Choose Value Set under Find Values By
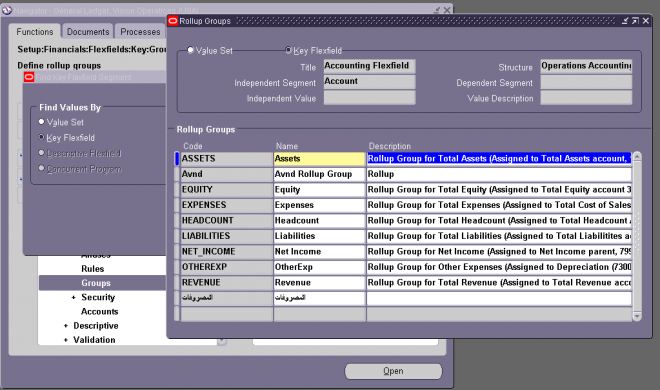Image resolution: width=660 pixels, height=390 pixels. click(x=41, y=122)
